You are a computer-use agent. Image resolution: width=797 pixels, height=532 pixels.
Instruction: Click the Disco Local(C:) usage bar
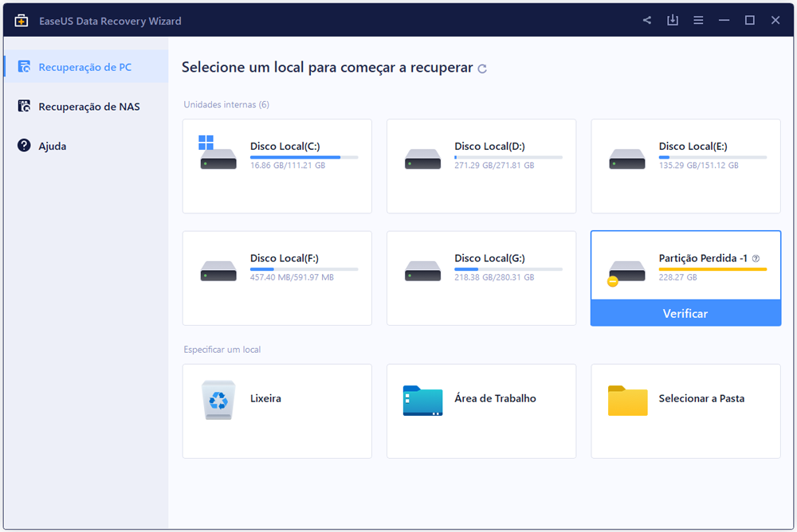(x=304, y=158)
